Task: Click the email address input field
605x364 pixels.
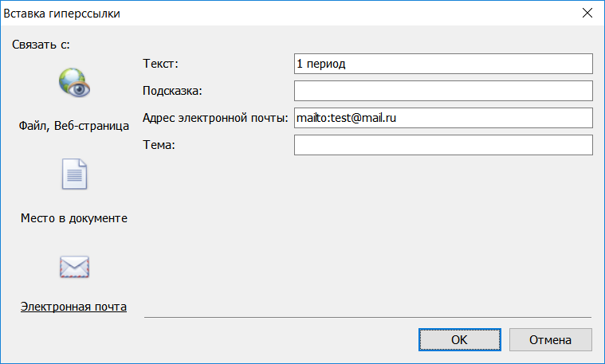Action: (x=443, y=118)
